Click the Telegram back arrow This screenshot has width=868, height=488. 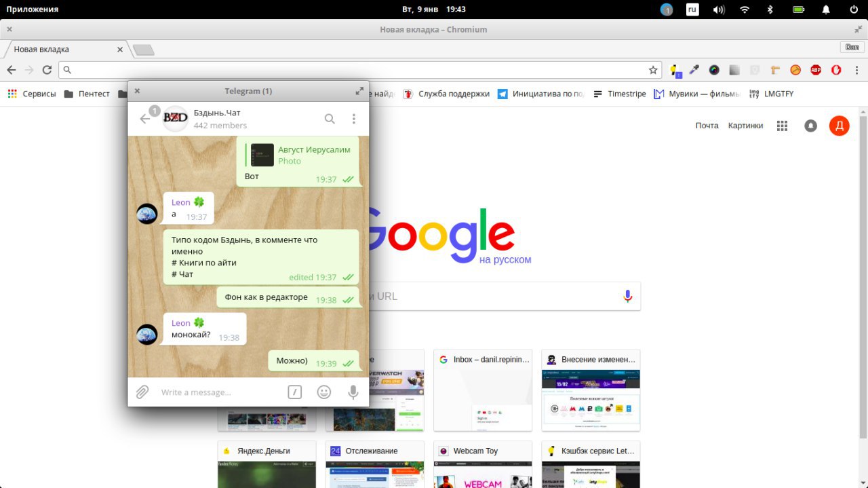144,119
